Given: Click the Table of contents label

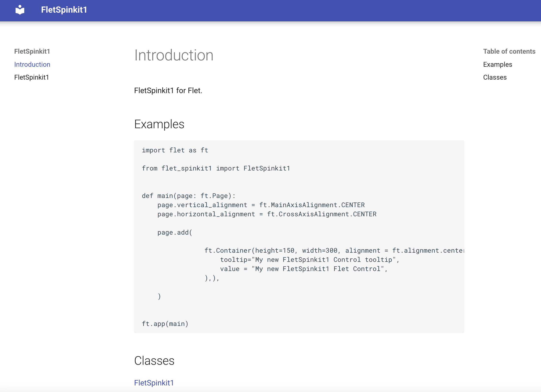Looking at the screenshot, I should point(509,51).
